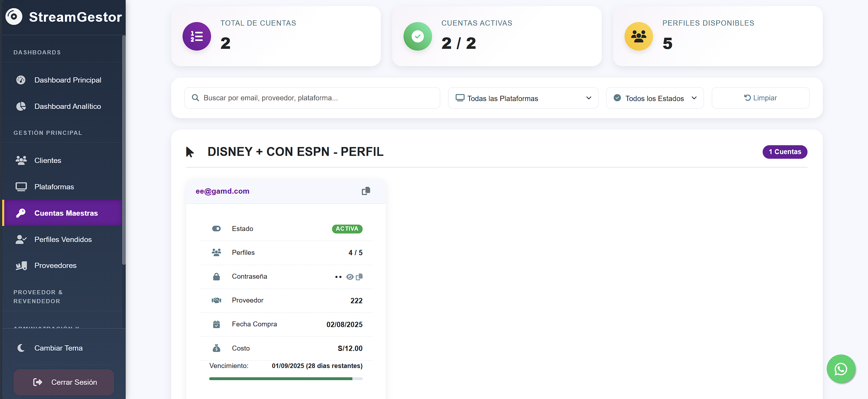This screenshot has height=399, width=868.
Task: Toggle theme with Cambiar Tema
Action: pyautogui.click(x=63, y=348)
